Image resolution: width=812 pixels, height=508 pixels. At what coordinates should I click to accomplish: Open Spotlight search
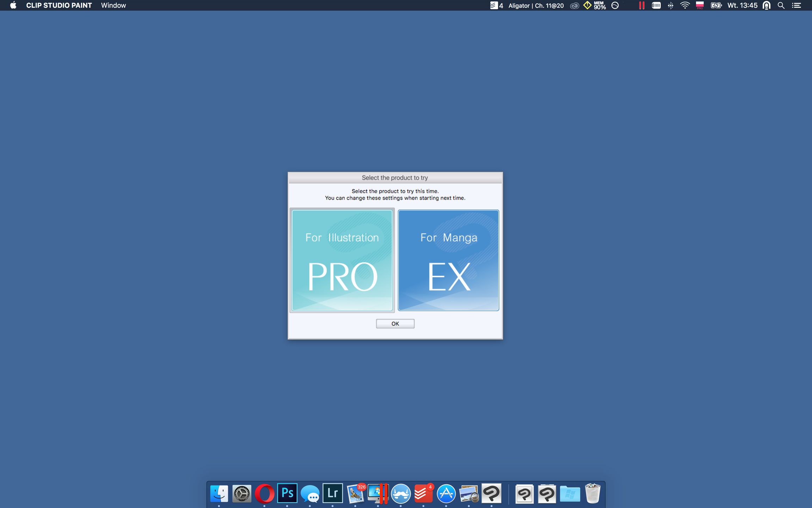coord(781,5)
